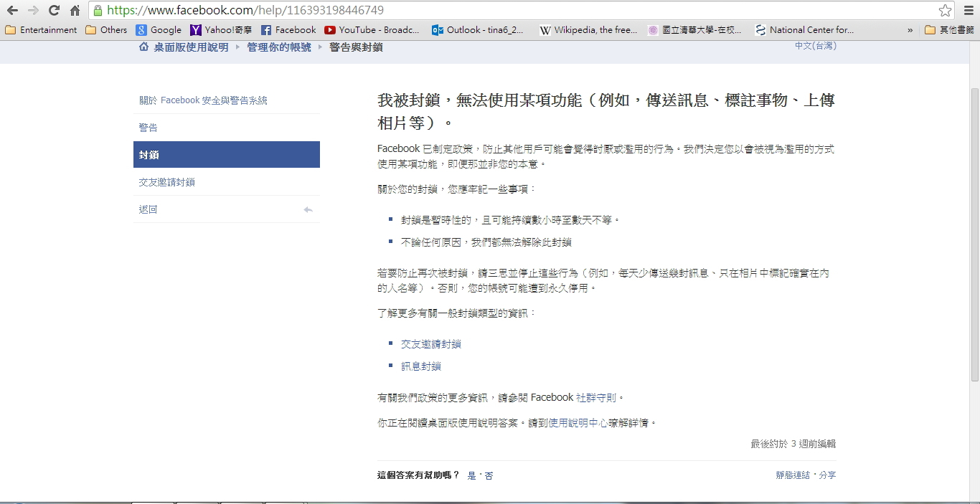
Task: Open 社群守則 link
Action: pyautogui.click(x=596, y=397)
